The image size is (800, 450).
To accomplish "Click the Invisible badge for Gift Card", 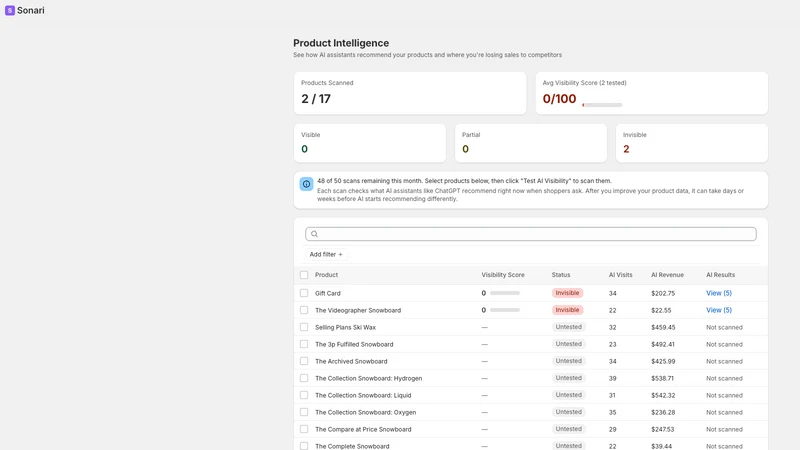I will coord(567,293).
